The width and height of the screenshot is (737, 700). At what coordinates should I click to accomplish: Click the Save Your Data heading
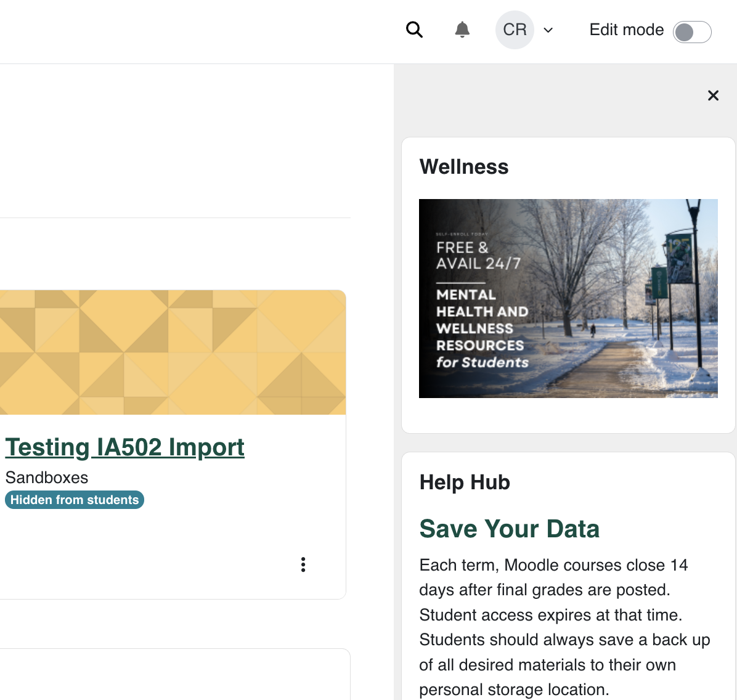coord(509,529)
